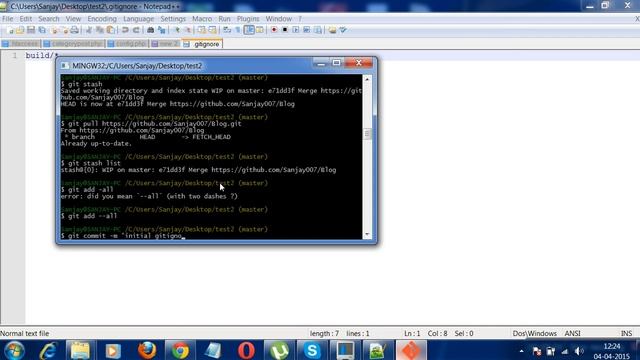Image resolution: width=640 pixels, height=360 pixels.
Task: Open Opera from the taskbar
Action: tap(246, 350)
